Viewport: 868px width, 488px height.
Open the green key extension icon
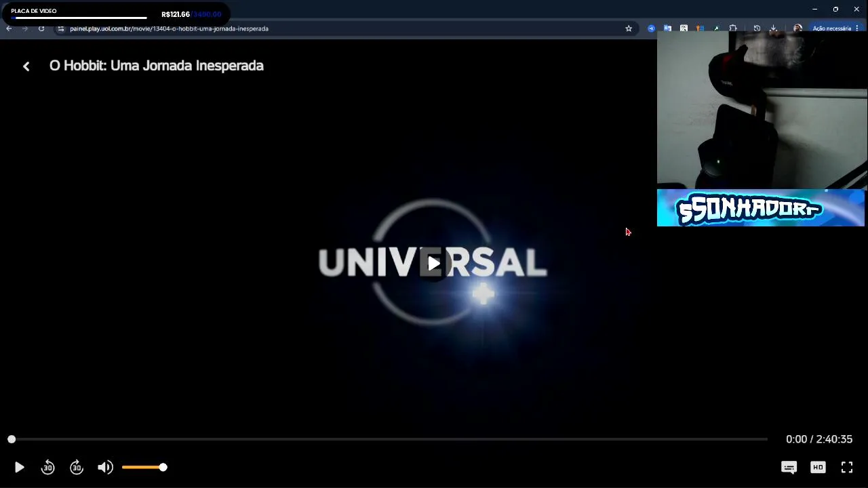point(716,28)
